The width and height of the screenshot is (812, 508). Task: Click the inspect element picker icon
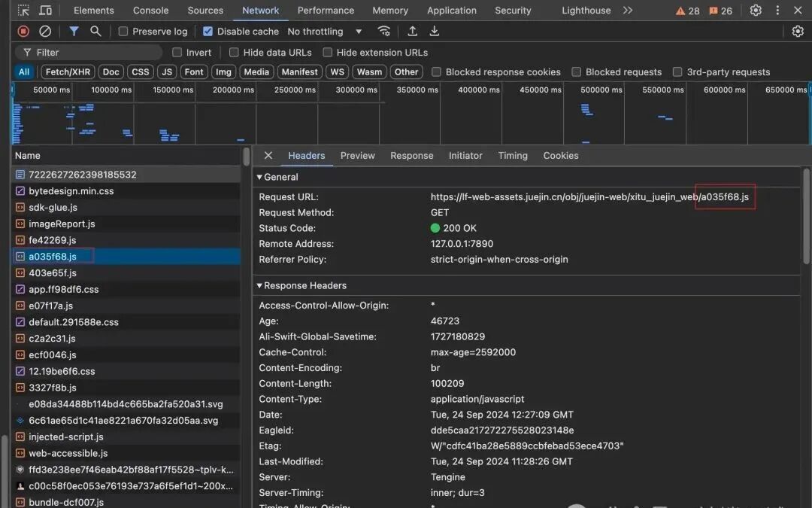23,11
